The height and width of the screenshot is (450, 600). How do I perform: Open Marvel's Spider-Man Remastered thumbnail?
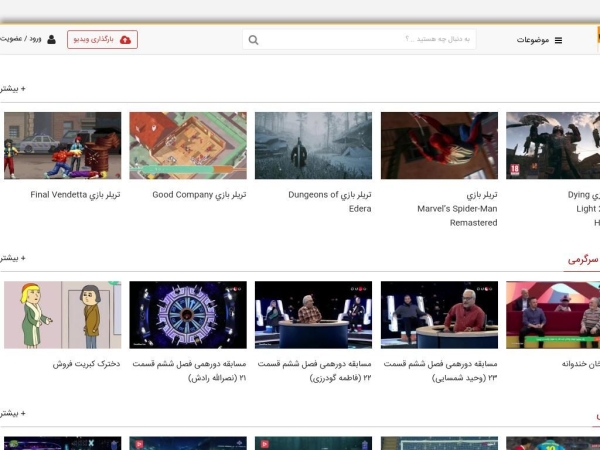[439, 145]
